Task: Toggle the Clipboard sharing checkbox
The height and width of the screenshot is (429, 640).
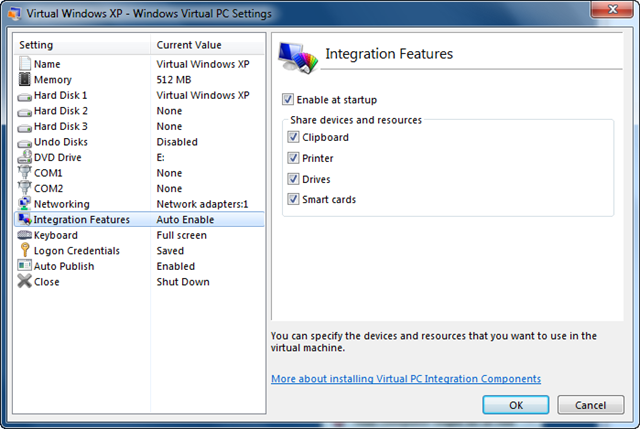Action: coord(293,137)
